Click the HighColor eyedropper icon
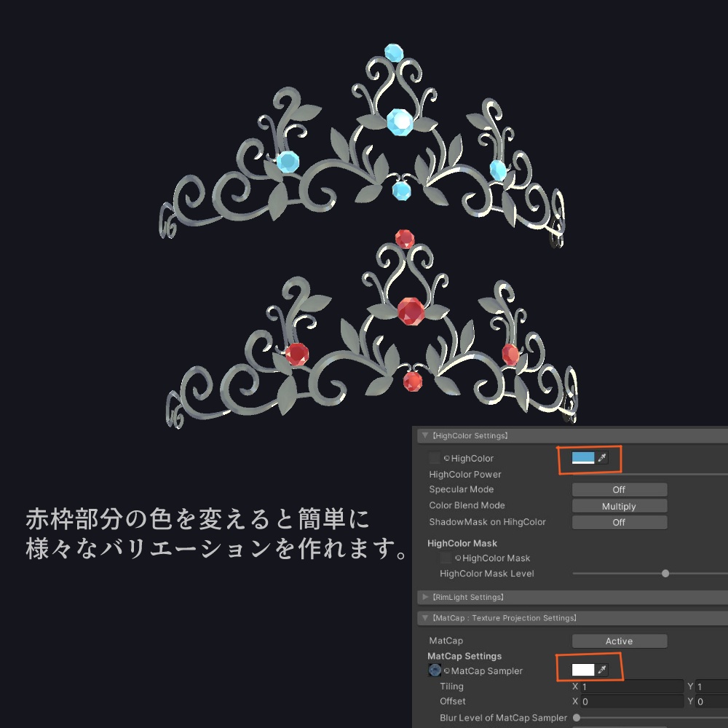728x728 pixels. (602, 458)
